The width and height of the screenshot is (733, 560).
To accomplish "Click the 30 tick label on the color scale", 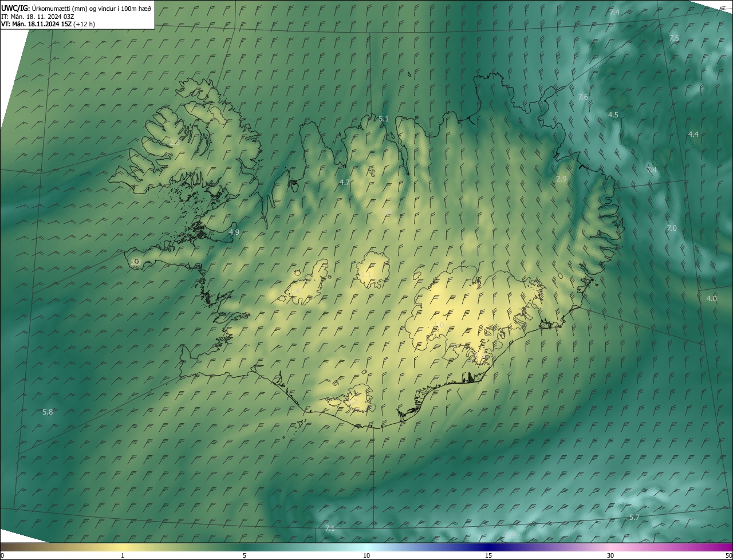I will 610,555.
